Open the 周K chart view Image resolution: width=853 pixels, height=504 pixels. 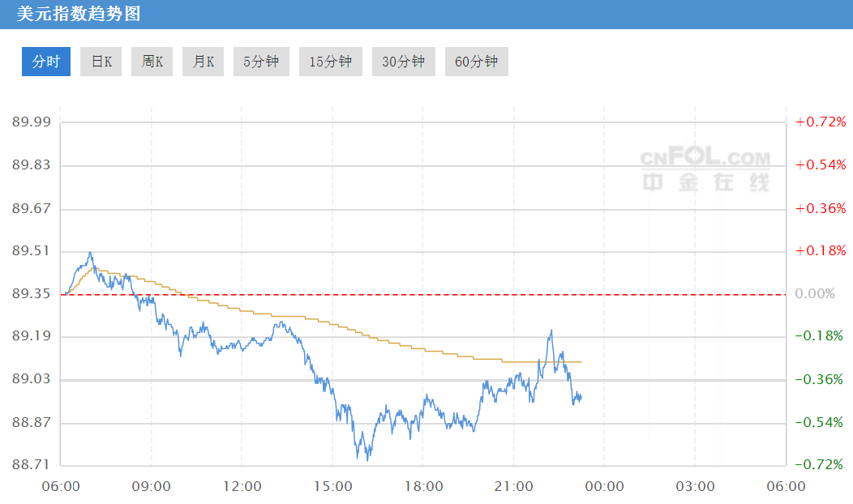[152, 62]
